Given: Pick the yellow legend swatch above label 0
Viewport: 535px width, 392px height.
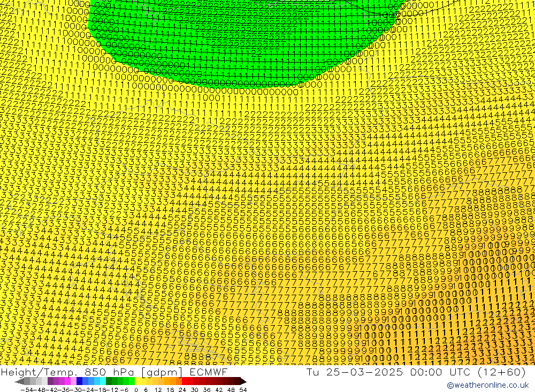Looking at the screenshot, I should [137, 381].
